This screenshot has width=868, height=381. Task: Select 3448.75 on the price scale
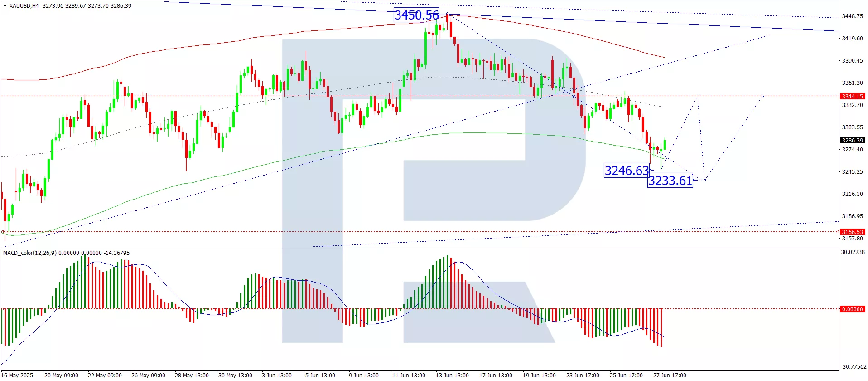(852, 16)
